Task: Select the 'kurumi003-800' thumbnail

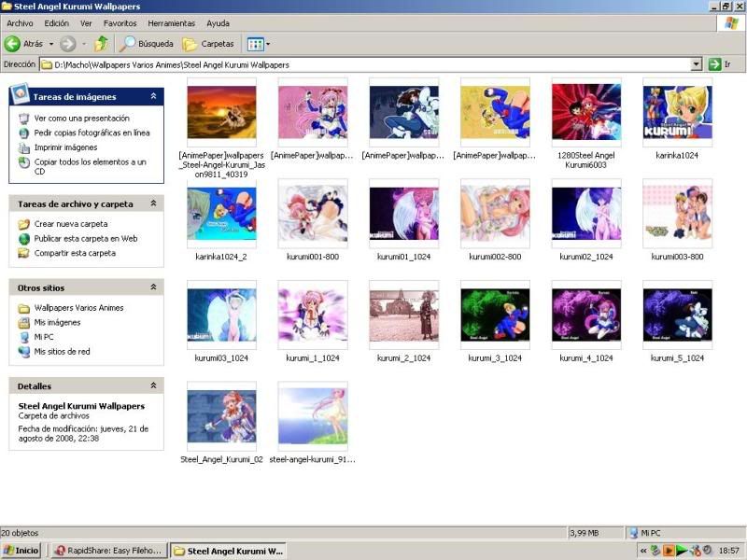Action: [678, 214]
